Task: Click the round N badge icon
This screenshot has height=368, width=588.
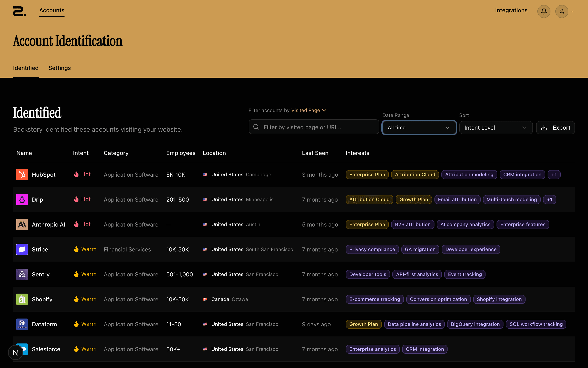Action: point(15,352)
